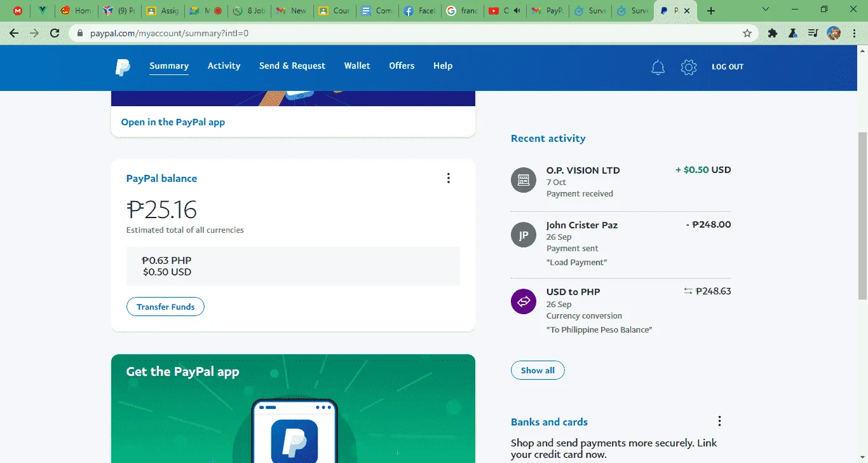Go to the Summary menu item
Image resolution: width=868 pixels, height=463 pixels.
[169, 66]
